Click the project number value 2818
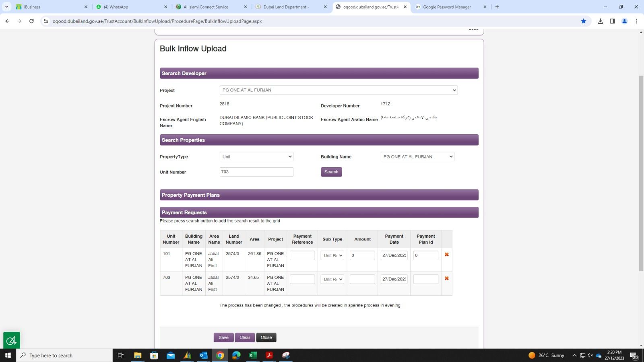The image size is (644, 362). tap(224, 104)
